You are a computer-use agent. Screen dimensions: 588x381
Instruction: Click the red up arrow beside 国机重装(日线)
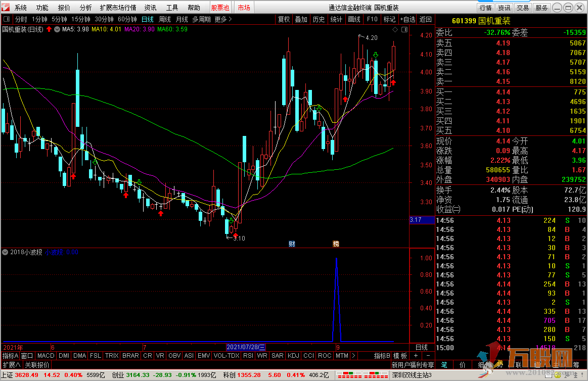click(x=49, y=29)
